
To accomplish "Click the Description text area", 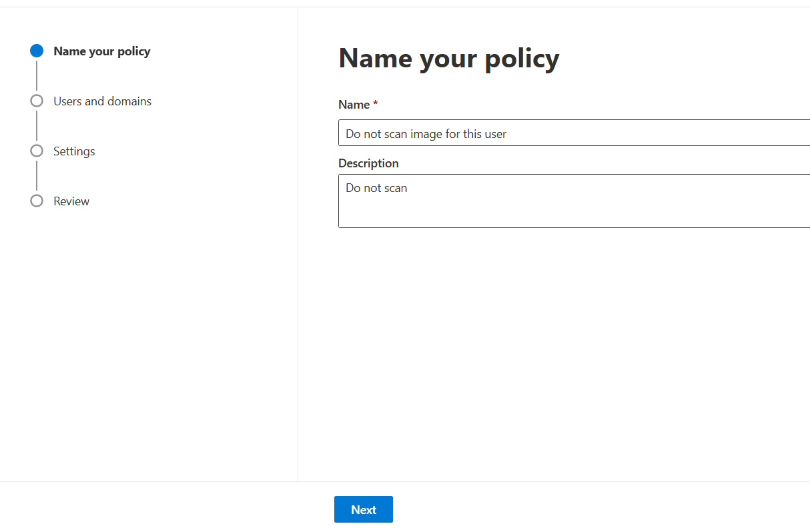I will (x=574, y=201).
